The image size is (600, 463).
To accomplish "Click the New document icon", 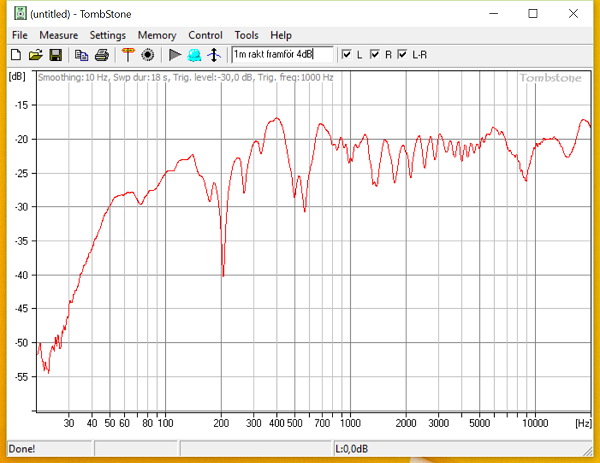I will (x=16, y=55).
